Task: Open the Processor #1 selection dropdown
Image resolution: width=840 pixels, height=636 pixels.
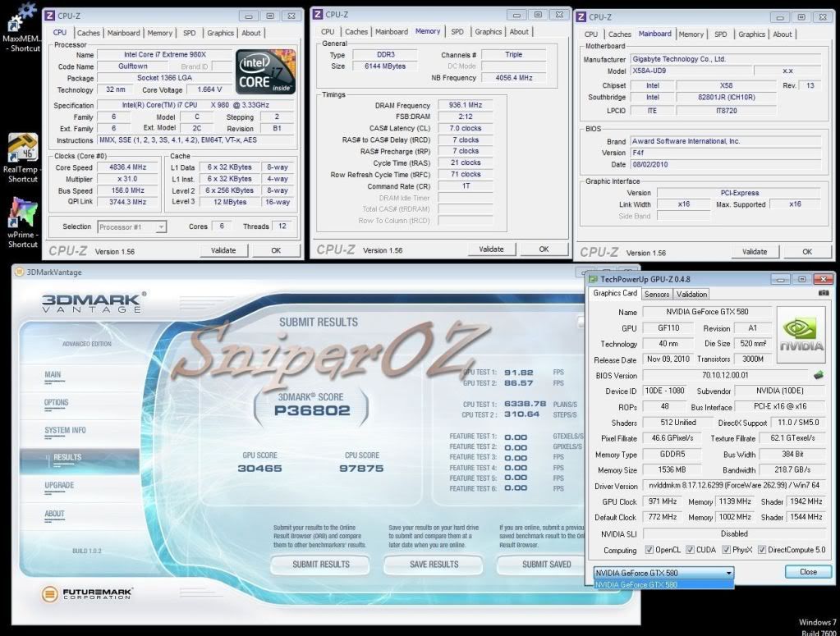Action: 131,226
